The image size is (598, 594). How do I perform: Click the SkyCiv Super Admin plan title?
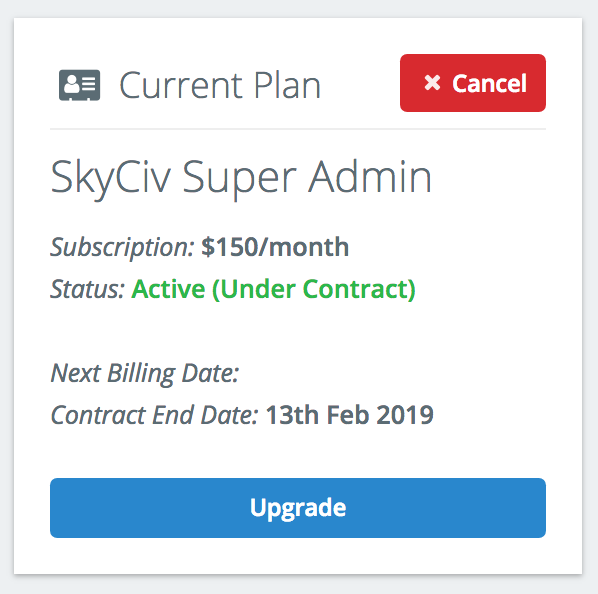(241, 178)
